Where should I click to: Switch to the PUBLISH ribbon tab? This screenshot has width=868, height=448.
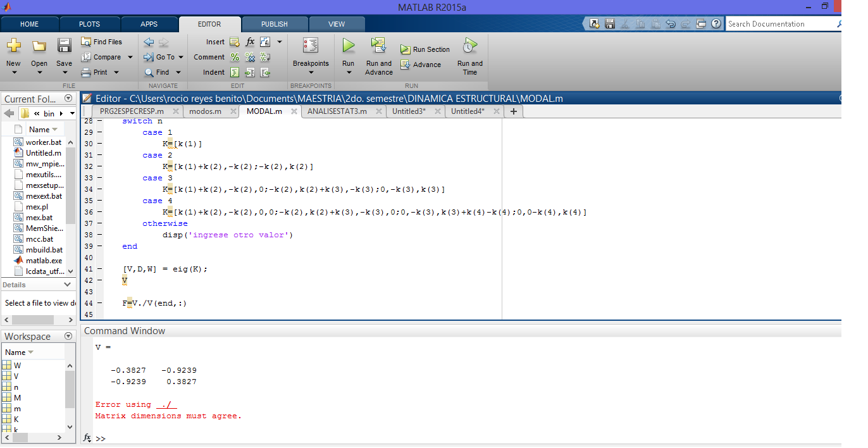275,24
